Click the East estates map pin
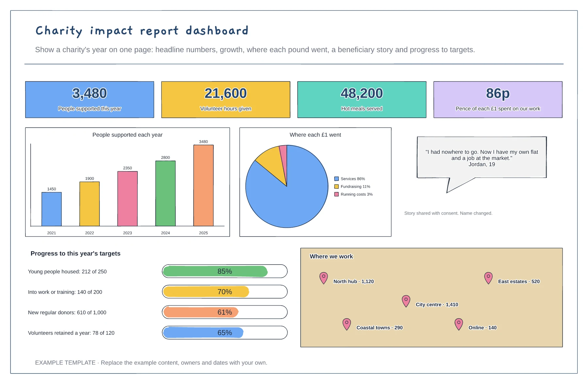 pos(488,278)
